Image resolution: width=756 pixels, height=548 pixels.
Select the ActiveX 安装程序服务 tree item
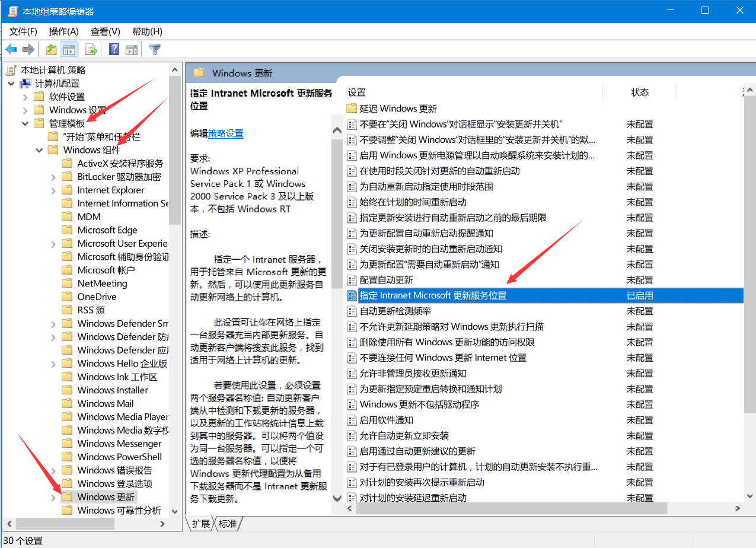coord(120,164)
